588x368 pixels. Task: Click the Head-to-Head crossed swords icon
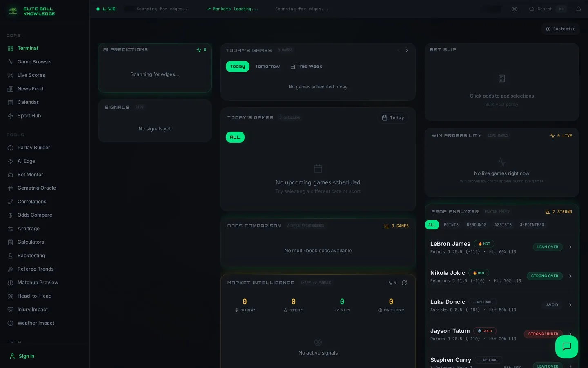pos(10,296)
